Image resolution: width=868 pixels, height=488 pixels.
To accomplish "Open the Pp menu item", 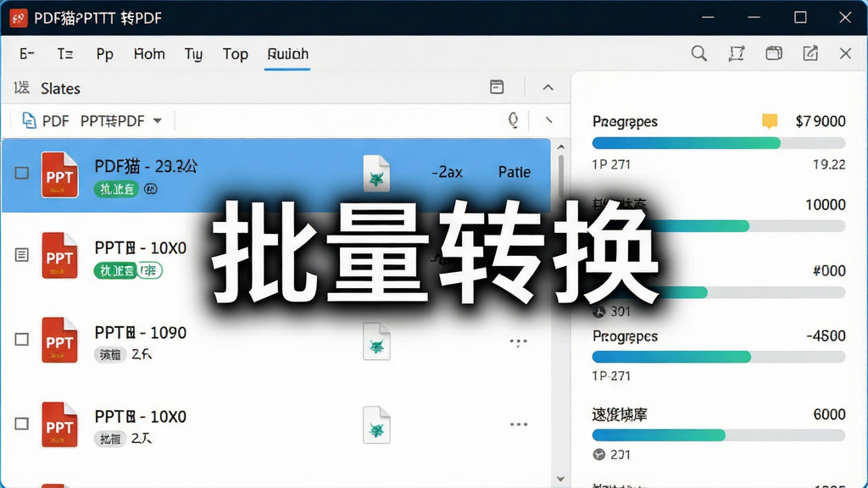I will 104,54.
